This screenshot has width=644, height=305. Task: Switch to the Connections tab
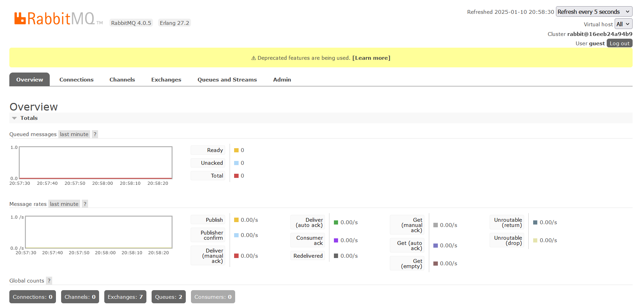pos(76,79)
